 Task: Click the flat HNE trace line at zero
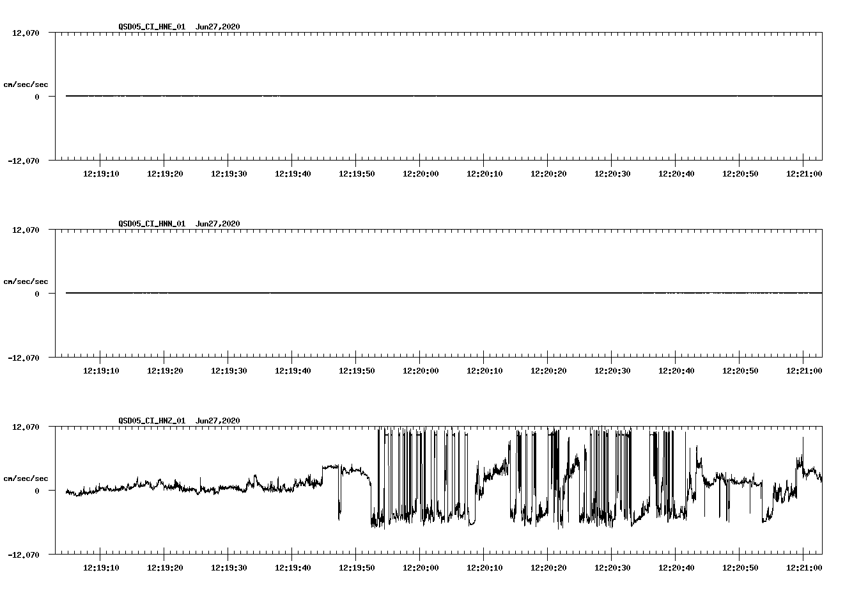coord(444,96)
